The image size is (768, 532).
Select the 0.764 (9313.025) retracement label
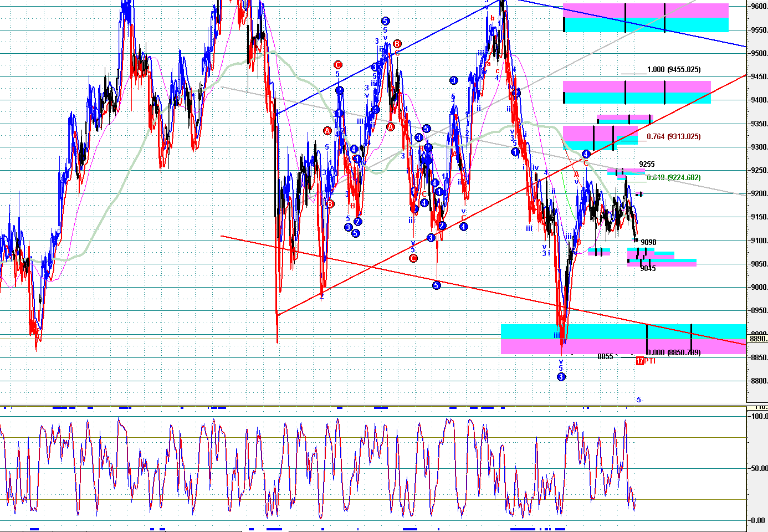click(674, 137)
